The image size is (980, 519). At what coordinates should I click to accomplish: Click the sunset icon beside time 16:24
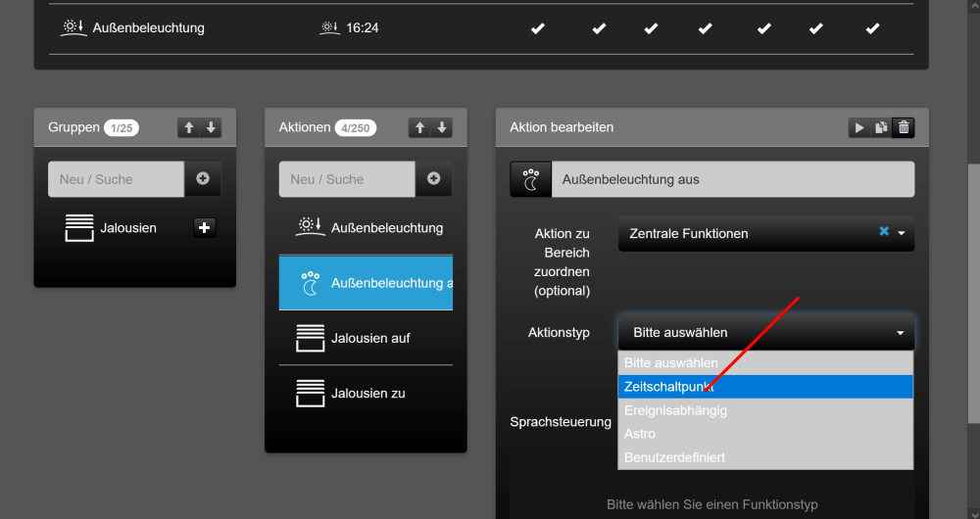(x=329, y=27)
